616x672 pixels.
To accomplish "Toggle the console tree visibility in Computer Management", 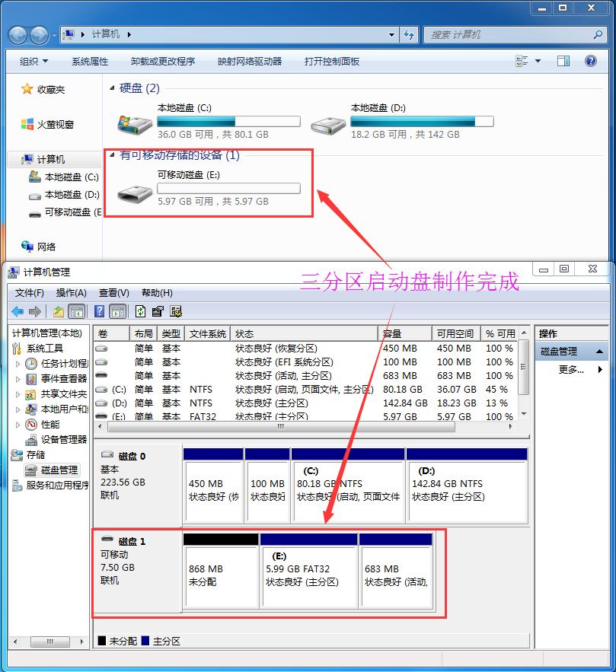I will (x=76, y=311).
